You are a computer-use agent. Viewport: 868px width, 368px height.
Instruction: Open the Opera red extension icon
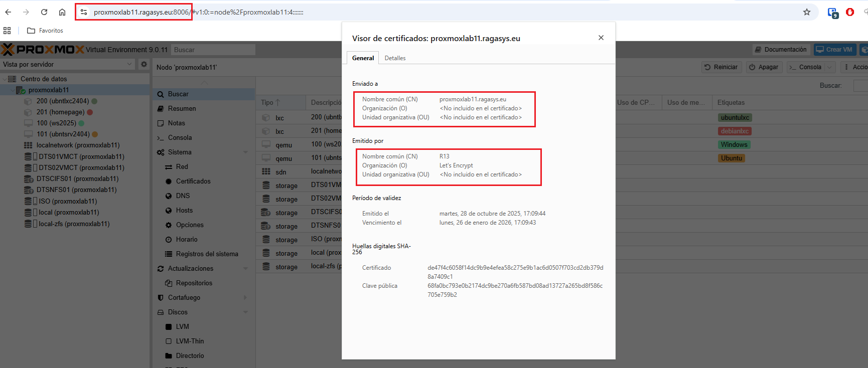(850, 12)
